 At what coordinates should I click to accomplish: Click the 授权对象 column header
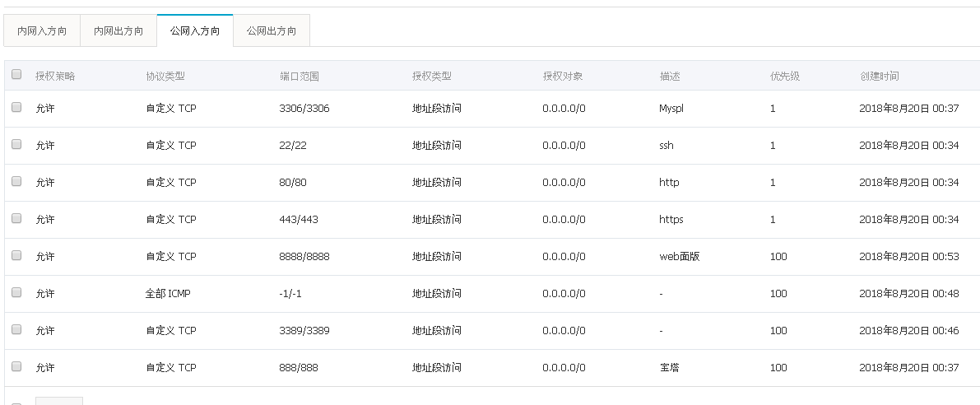[563, 76]
